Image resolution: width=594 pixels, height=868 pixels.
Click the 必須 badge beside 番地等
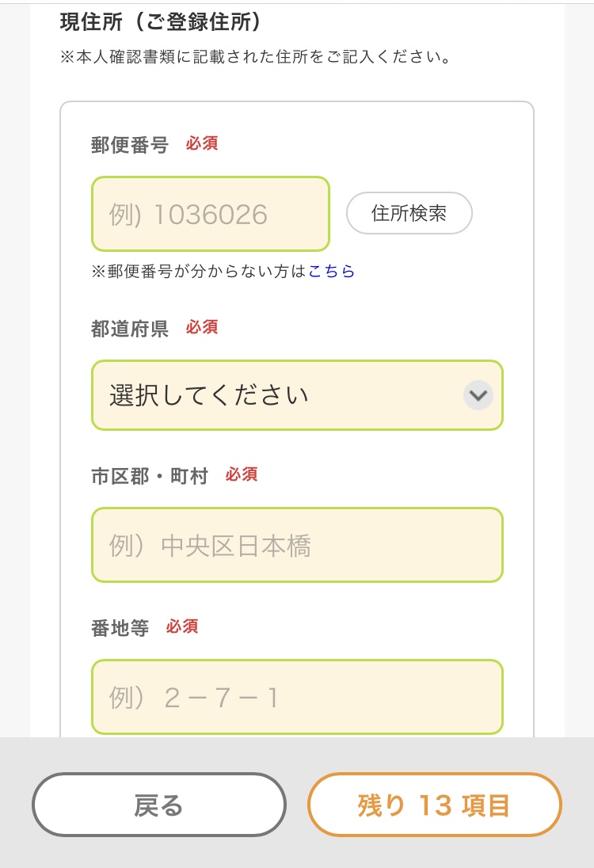(x=182, y=626)
